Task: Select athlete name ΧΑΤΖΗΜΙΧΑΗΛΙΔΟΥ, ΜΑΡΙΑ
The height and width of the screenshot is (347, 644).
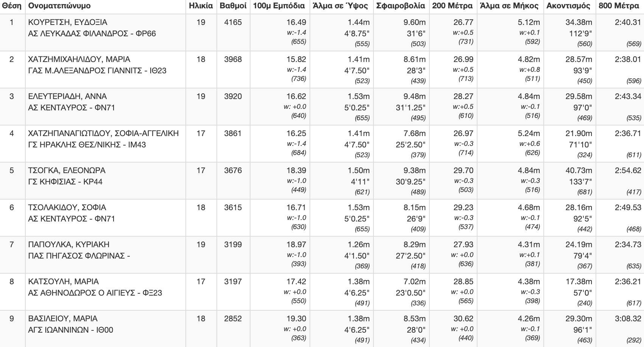Action: [79, 59]
